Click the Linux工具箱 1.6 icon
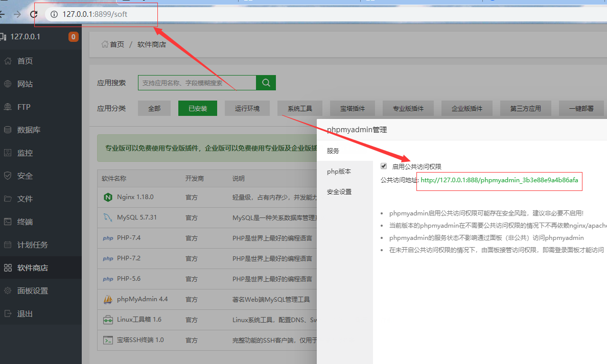This screenshot has height=364, width=607. coord(108,320)
